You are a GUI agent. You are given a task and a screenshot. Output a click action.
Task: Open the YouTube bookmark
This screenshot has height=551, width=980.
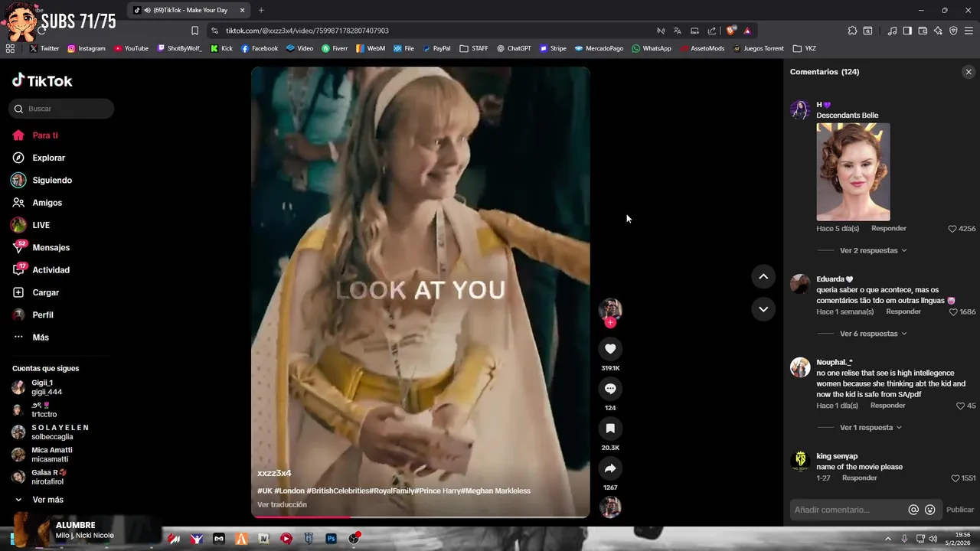pos(131,48)
